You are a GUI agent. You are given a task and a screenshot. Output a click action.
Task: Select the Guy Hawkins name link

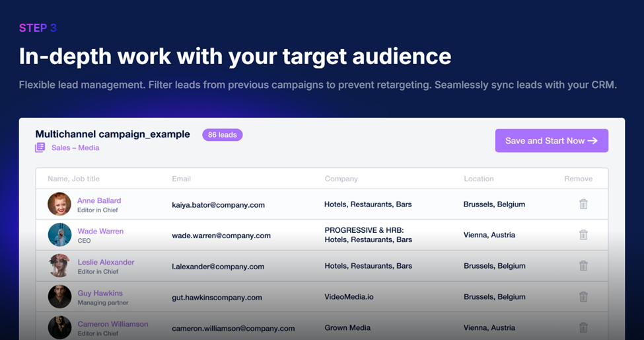coord(100,293)
